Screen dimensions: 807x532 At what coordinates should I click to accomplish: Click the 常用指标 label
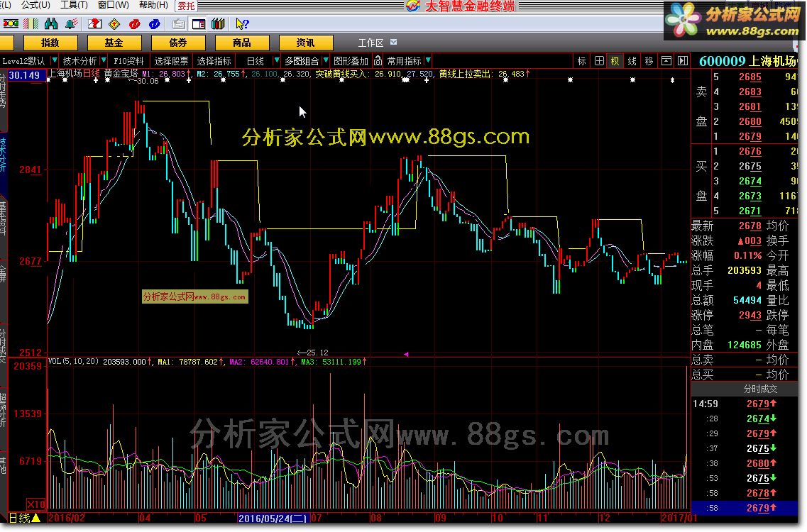[x=404, y=61]
